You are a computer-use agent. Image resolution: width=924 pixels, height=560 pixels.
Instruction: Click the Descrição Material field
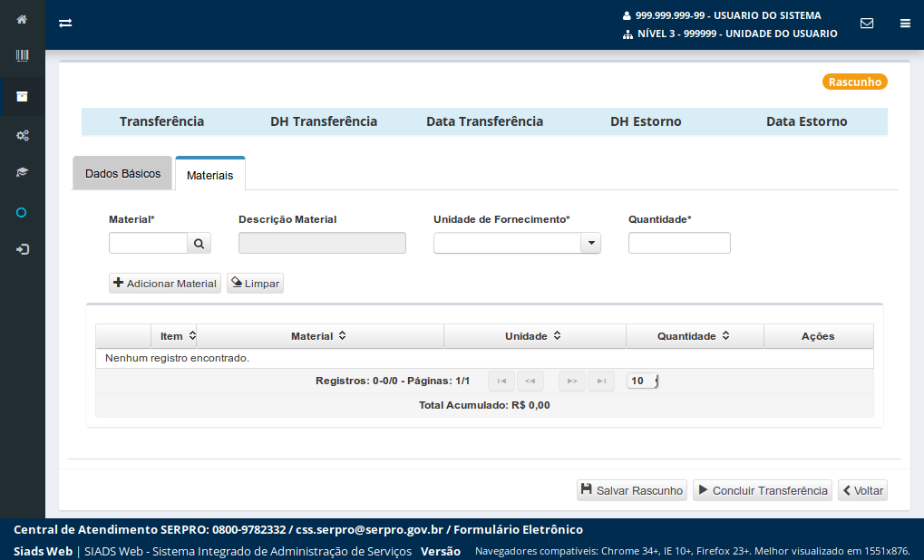click(322, 243)
